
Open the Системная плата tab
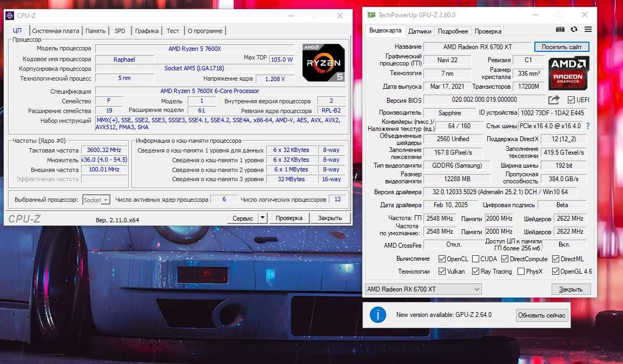56,31
